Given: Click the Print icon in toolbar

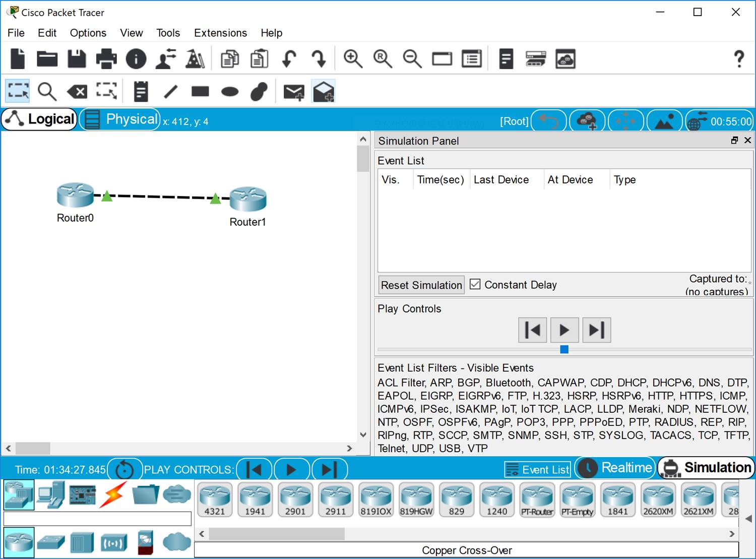Looking at the screenshot, I should [106, 59].
